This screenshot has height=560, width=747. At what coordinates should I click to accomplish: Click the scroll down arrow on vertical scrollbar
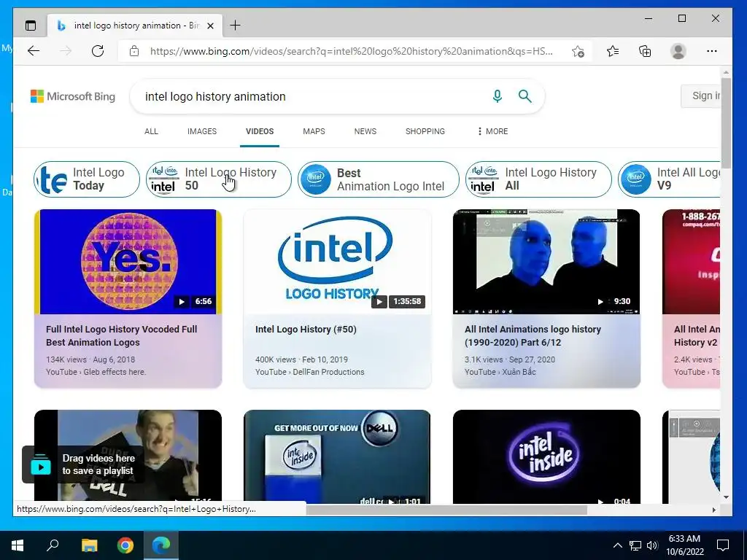[x=726, y=497]
